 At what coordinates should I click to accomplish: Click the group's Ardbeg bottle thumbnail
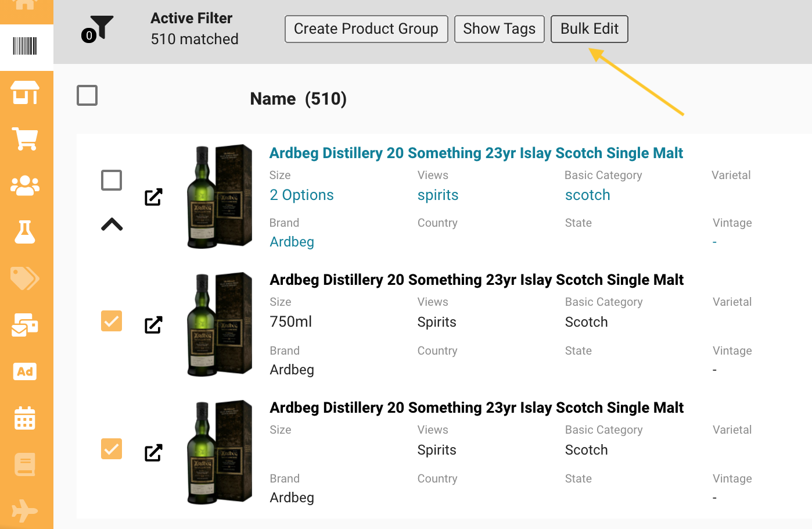(x=220, y=196)
